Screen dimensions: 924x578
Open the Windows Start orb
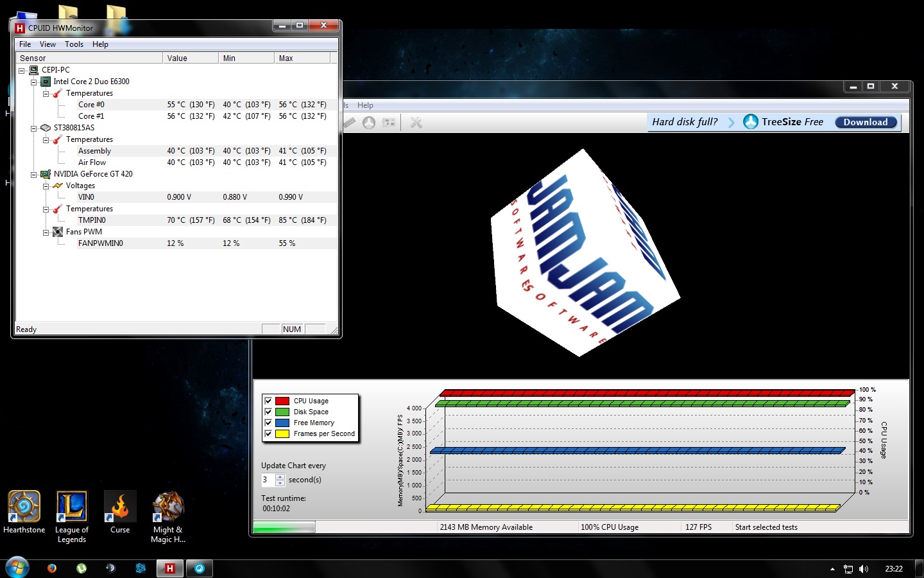pos(17,568)
